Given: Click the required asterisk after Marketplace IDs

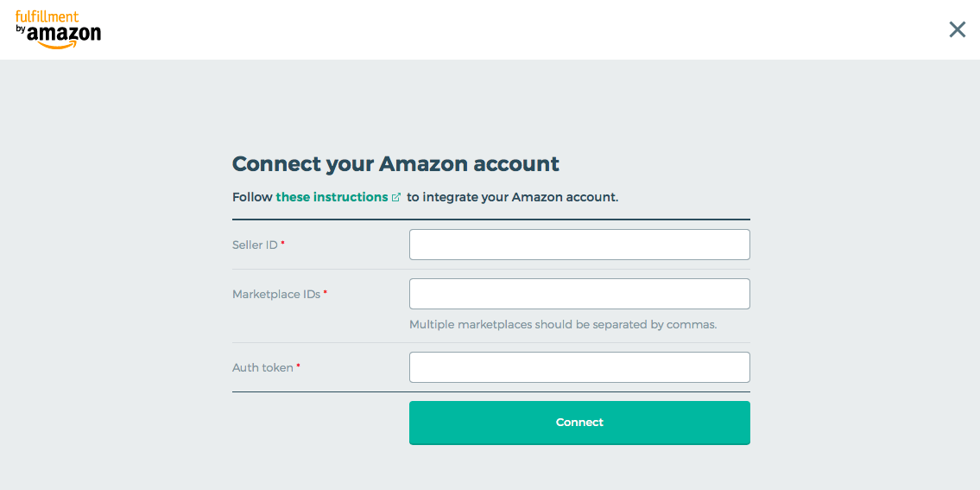Looking at the screenshot, I should coord(326,293).
